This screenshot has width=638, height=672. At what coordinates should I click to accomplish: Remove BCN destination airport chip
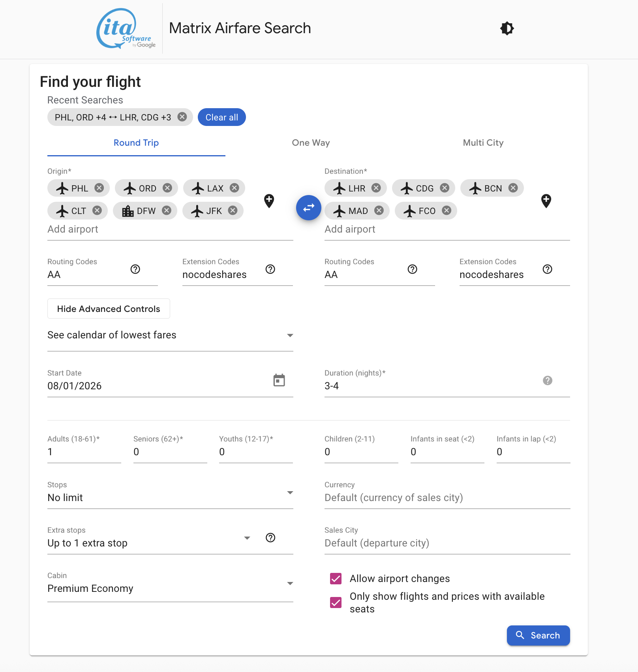[513, 188]
